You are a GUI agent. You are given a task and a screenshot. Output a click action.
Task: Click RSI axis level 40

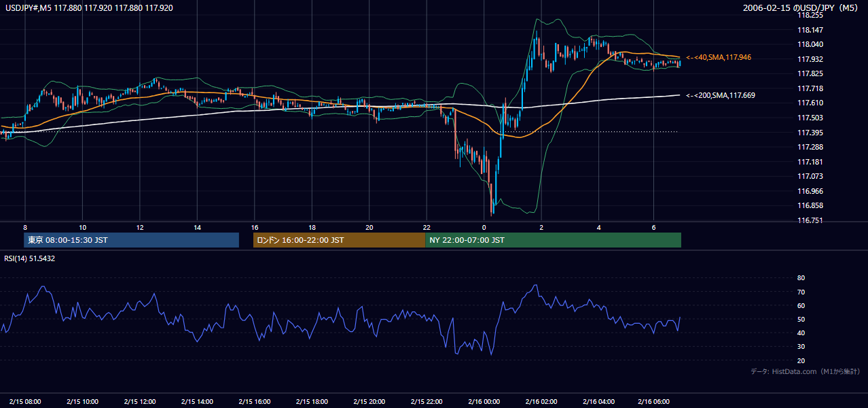tap(801, 333)
